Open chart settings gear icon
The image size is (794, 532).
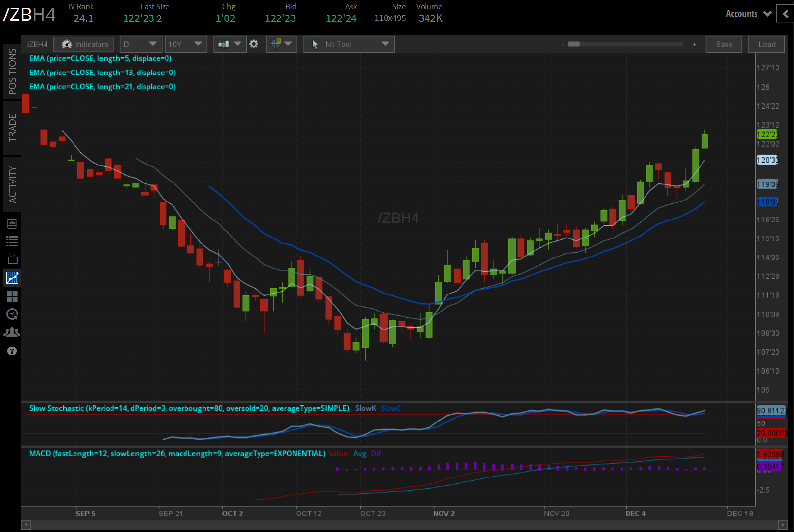(254, 44)
